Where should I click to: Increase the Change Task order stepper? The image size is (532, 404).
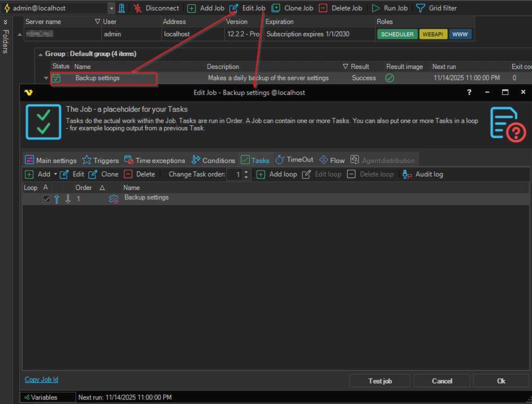pos(246,172)
